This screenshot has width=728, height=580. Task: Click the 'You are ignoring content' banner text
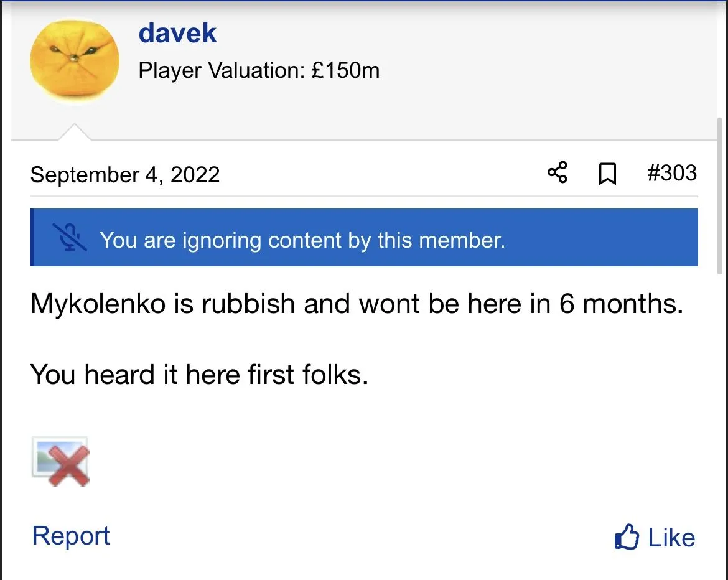click(x=302, y=240)
